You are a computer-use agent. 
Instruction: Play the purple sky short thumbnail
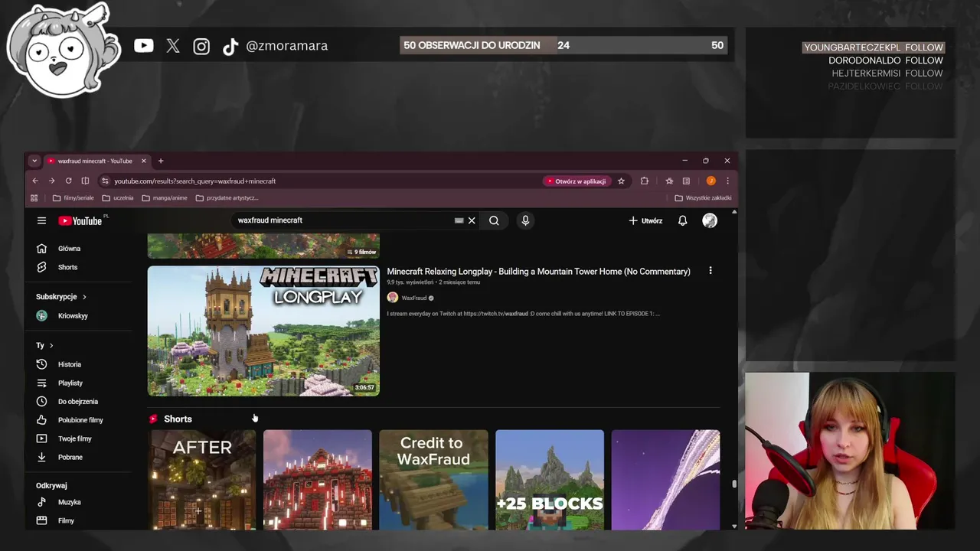[665, 480]
